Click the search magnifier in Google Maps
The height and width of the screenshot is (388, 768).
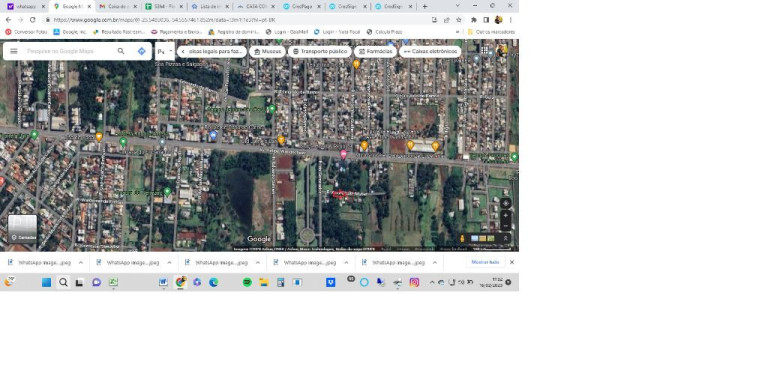point(120,51)
